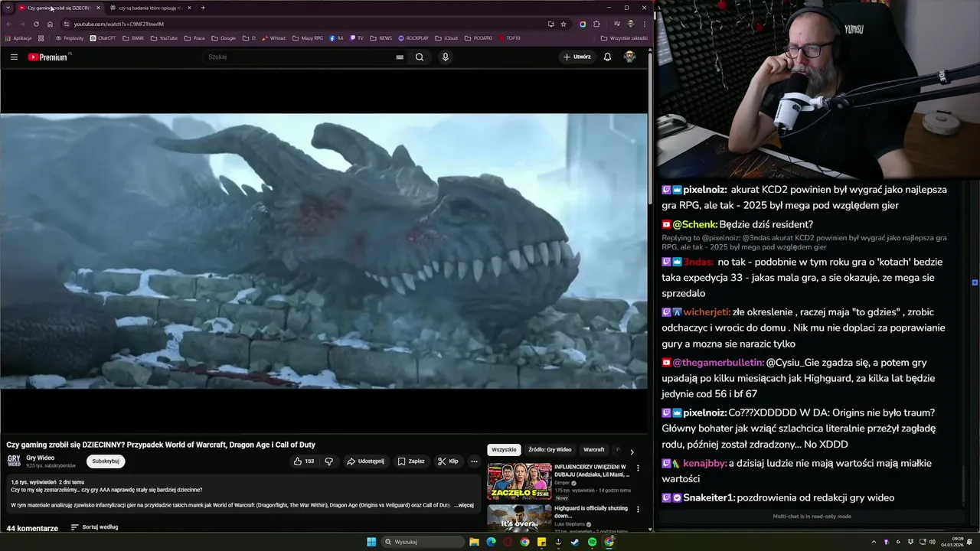Open the browser extensions puzzle icon
The width and height of the screenshot is (980, 551).
[x=596, y=24]
